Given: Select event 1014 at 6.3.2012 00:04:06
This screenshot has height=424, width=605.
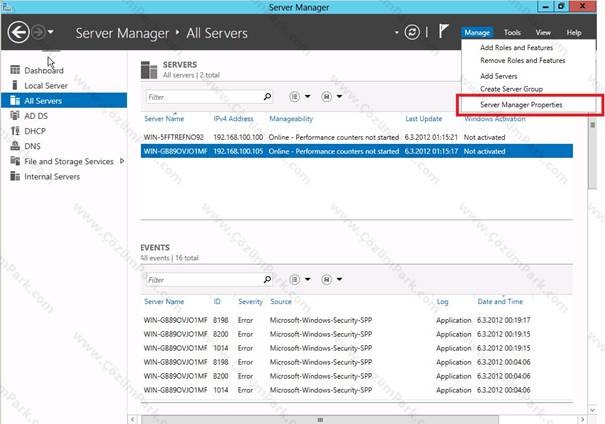Looking at the screenshot, I should click(x=357, y=390).
